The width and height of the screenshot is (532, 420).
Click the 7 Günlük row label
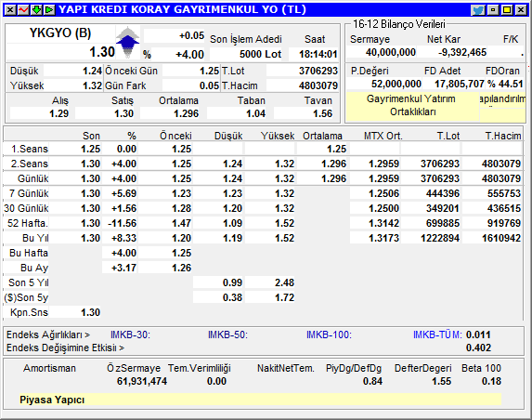point(29,194)
